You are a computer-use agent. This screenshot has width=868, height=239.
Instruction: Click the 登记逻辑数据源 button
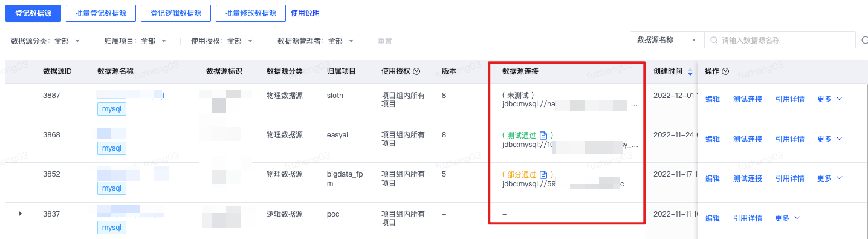coord(175,13)
